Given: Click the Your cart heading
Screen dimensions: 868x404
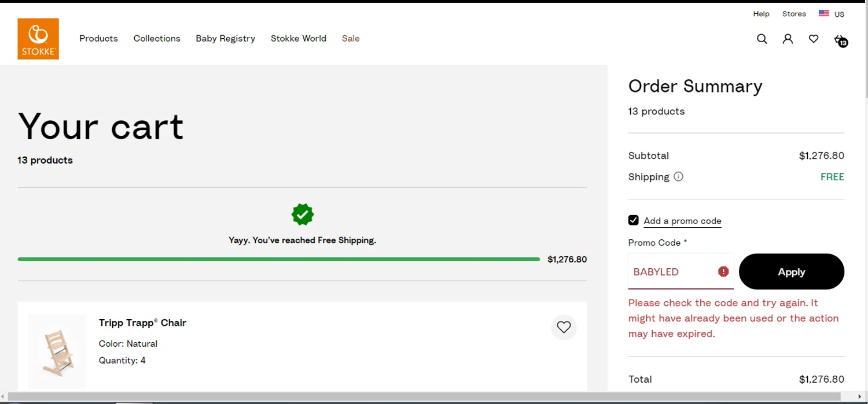Looking at the screenshot, I should pyautogui.click(x=101, y=126).
